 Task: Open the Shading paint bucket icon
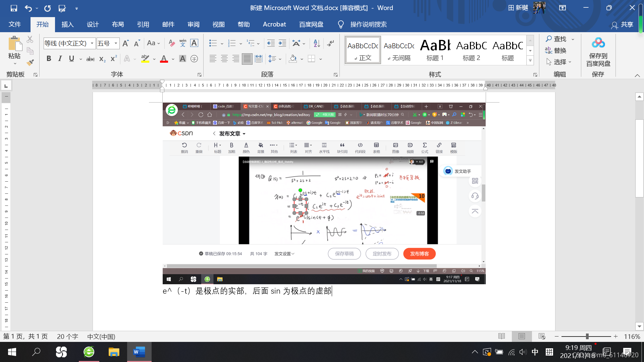293,59
